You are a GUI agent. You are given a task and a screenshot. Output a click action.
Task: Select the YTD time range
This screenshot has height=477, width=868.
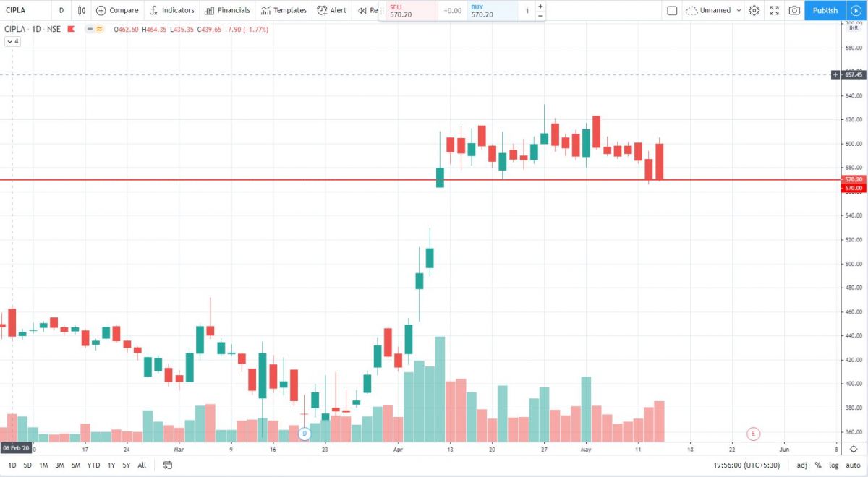coord(93,465)
